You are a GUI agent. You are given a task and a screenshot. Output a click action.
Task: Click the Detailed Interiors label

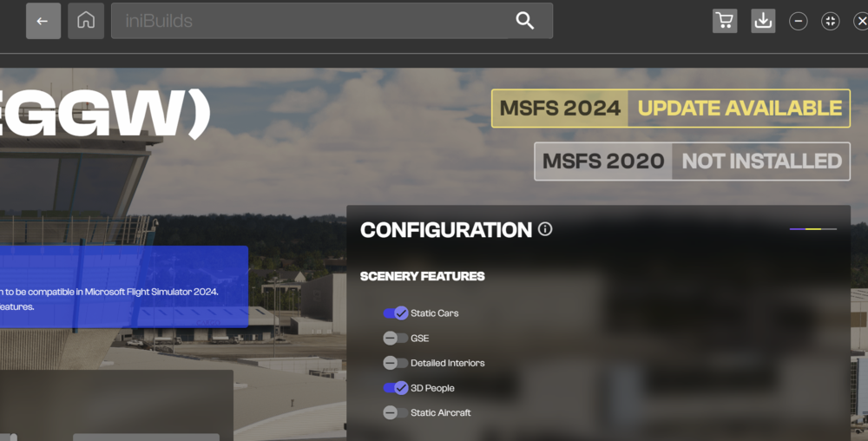tap(447, 363)
